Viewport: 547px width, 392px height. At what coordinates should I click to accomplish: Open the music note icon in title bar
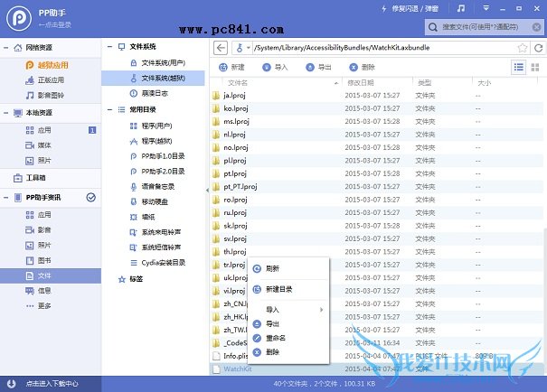tap(461, 8)
